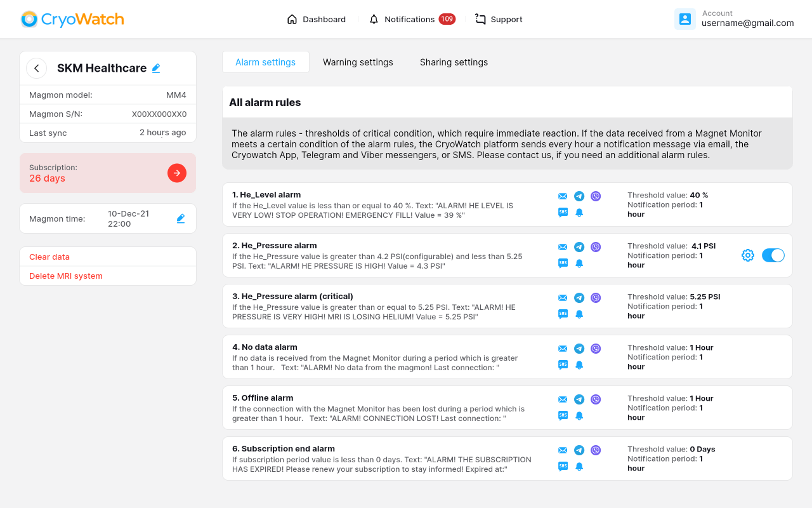Switch to the Sharing settings tab
812x508 pixels.
click(454, 62)
